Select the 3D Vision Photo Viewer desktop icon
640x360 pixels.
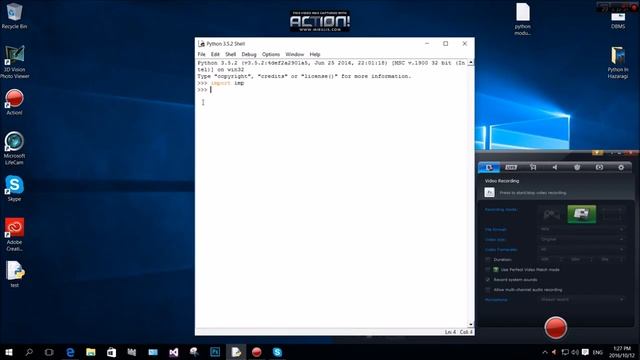[x=14, y=62]
